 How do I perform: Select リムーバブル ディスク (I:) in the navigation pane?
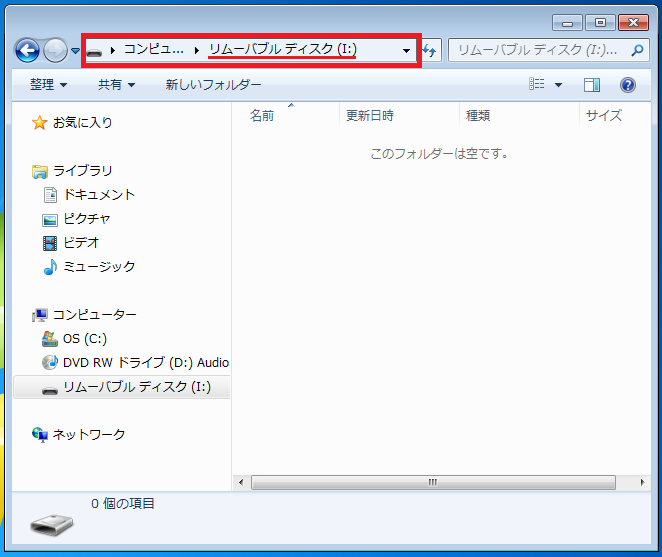pos(137,387)
